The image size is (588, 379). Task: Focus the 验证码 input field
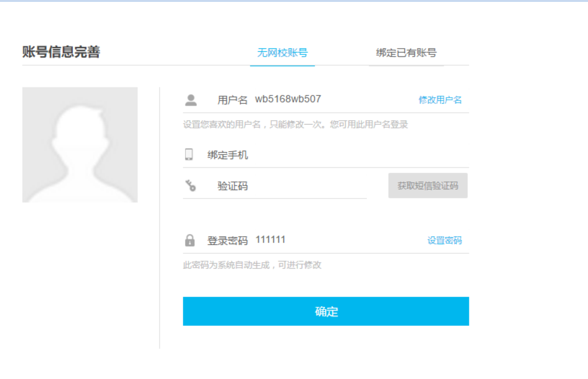[x=303, y=186]
